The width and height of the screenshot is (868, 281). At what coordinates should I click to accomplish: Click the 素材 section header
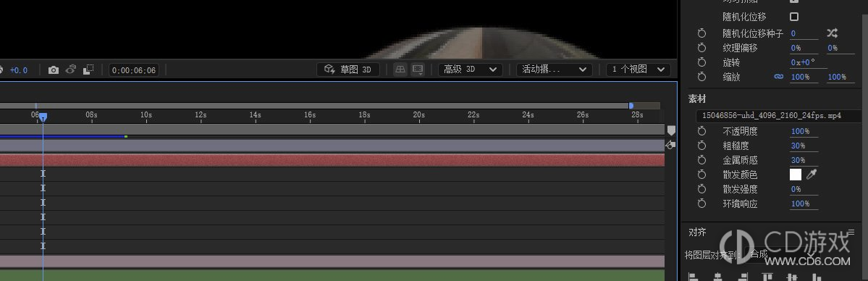coord(697,98)
